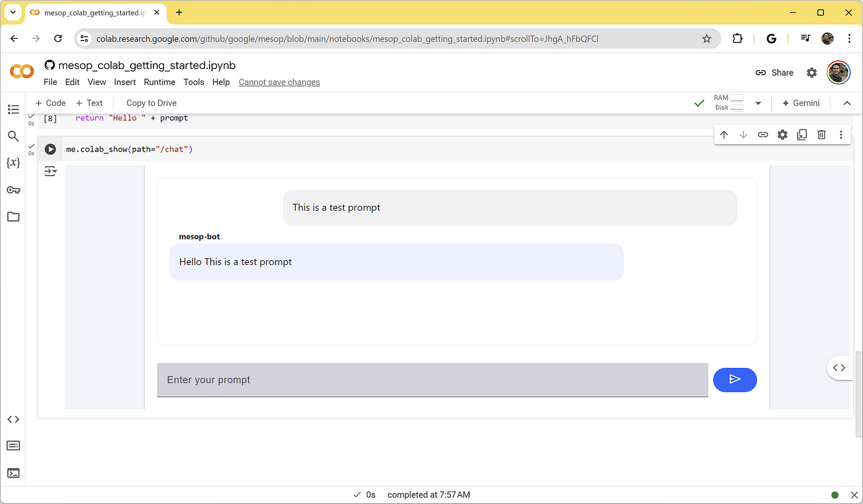863x504 pixels.
Task: Open the Files browser in sidebar
Action: coord(13,216)
